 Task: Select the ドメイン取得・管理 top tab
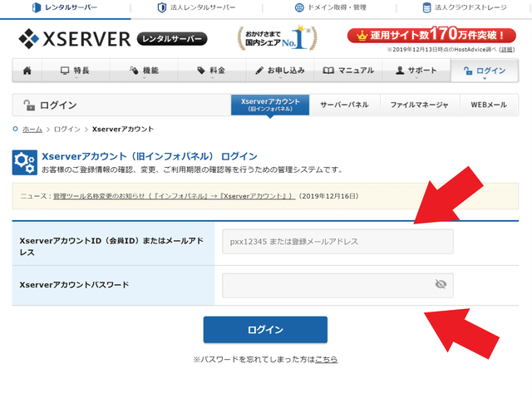[x=330, y=7]
